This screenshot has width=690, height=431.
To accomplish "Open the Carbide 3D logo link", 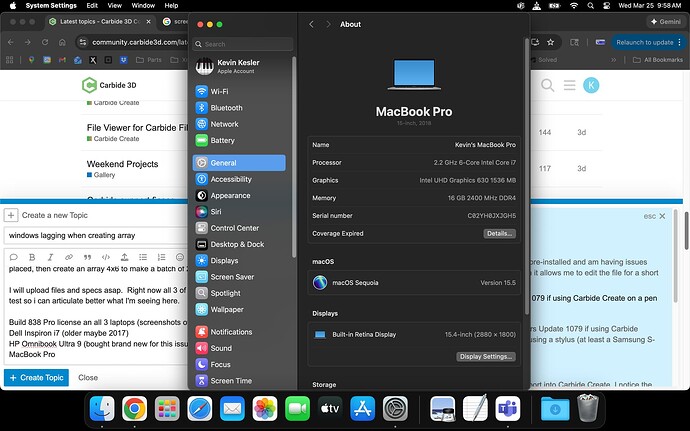I will coord(109,85).
